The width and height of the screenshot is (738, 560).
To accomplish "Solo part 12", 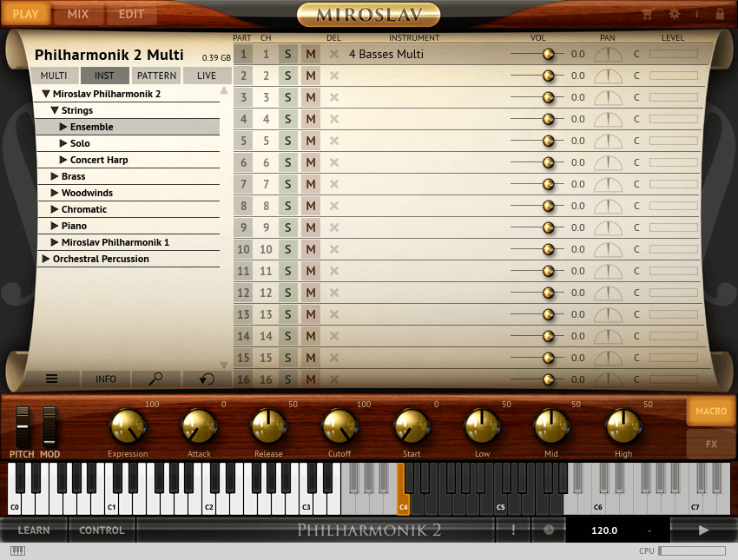I will click(x=287, y=293).
